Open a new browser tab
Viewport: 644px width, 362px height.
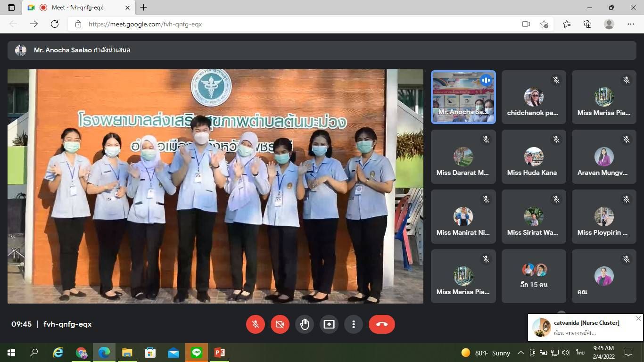point(144,8)
